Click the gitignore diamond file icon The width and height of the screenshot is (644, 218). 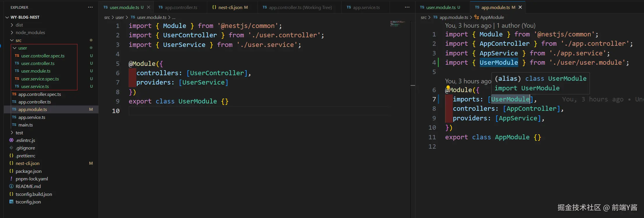[11, 148]
